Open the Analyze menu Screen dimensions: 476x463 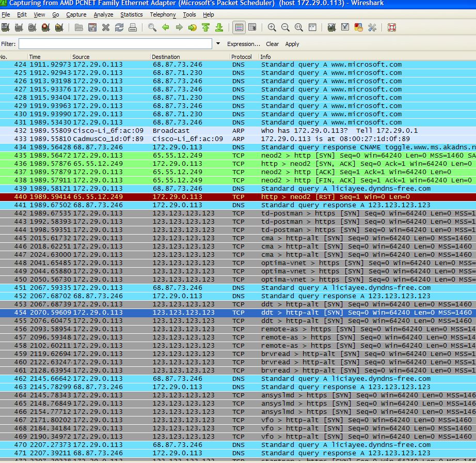tap(103, 14)
